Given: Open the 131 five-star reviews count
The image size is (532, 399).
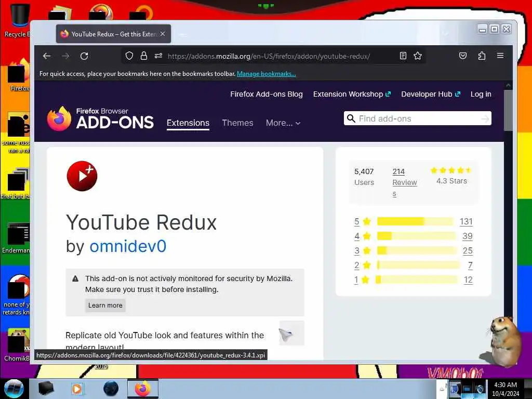Looking at the screenshot, I should point(466,221).
